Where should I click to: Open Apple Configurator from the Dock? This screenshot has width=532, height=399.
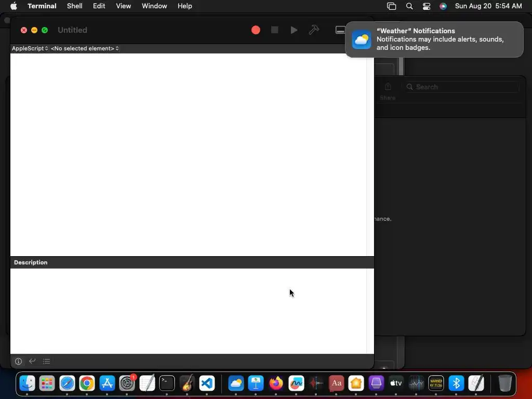tap(376, 383)
